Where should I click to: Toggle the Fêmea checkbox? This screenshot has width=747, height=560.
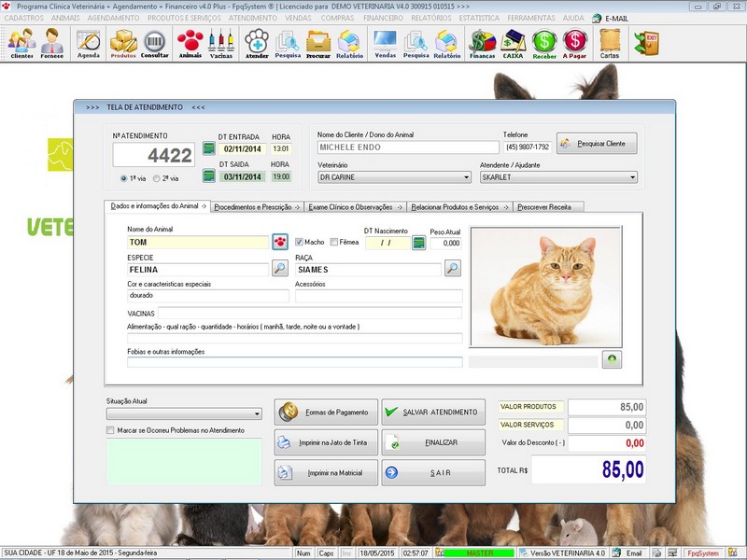pyautogui.click(x=334, y=242)
